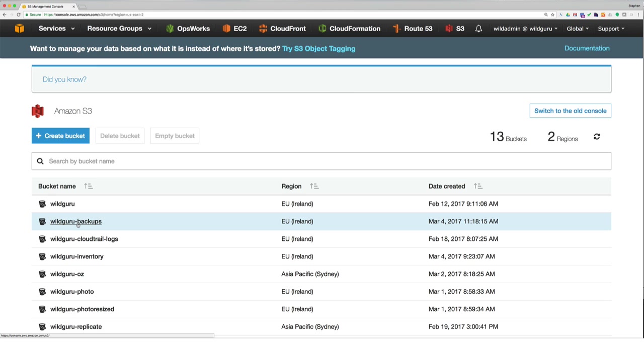Focus the Search by bucket name field
Screen dimensions: 644x362
(x=321, y=161)
